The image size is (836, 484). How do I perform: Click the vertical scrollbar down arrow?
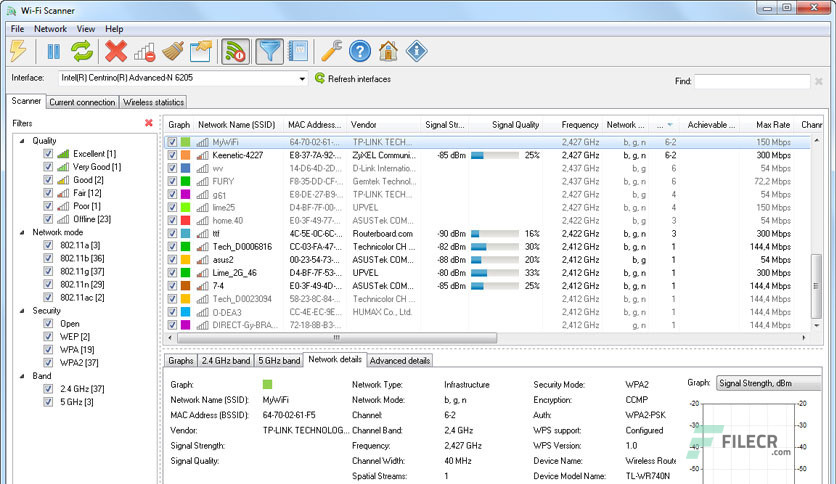816,325
